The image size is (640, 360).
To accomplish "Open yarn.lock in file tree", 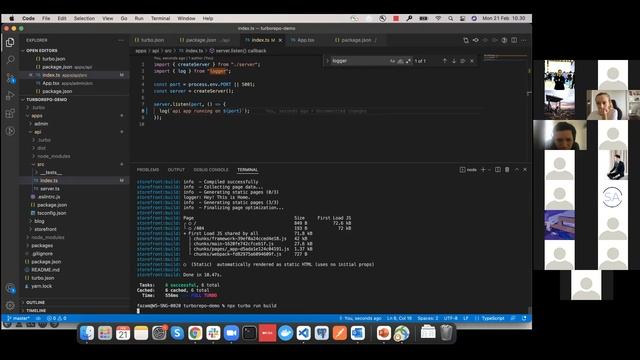I will pyautogui.click(x=42, y=286).
